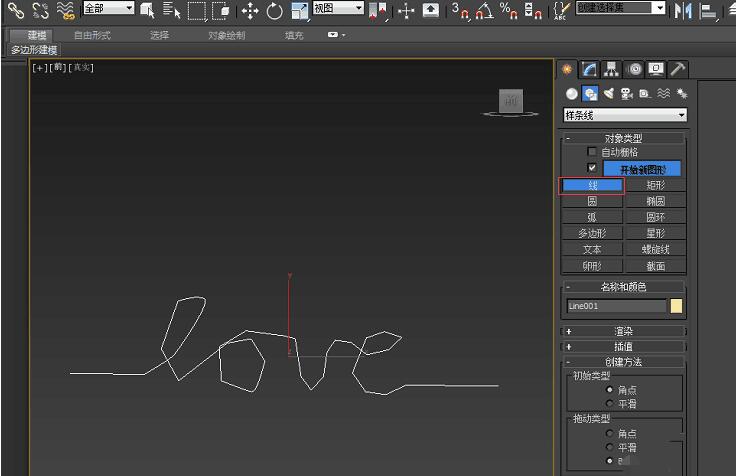
Task: Click the 文本 shape button
Action: [592, 249]
